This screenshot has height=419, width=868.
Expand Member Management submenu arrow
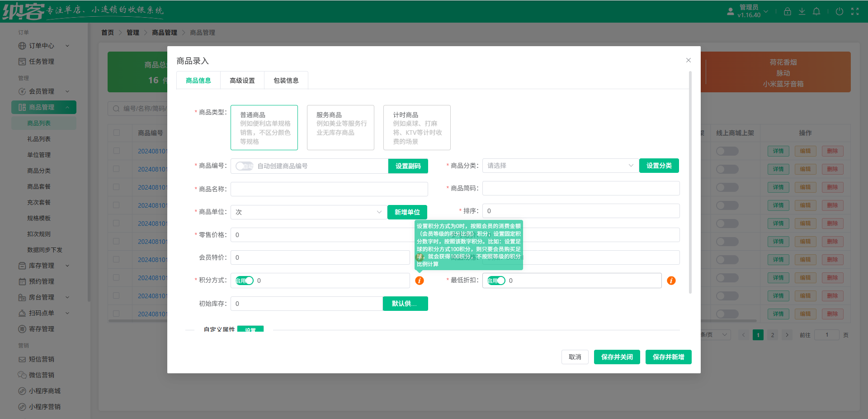[67, 91]
